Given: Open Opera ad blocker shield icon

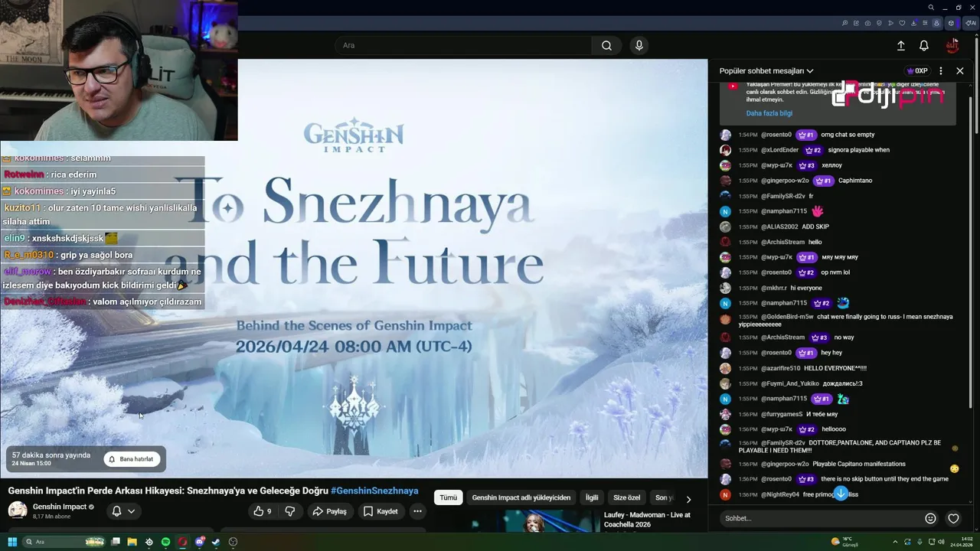Looking at the screenshot, I should 879,23.
